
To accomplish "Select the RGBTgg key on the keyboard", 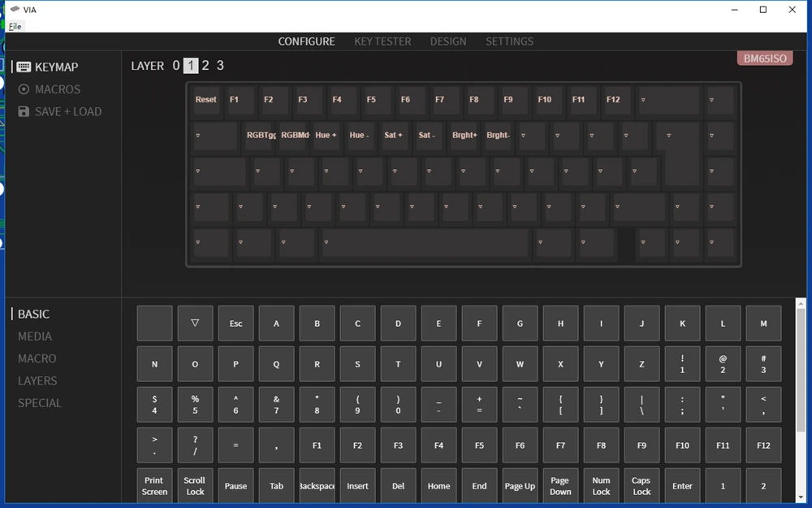I will pos(261,136).
